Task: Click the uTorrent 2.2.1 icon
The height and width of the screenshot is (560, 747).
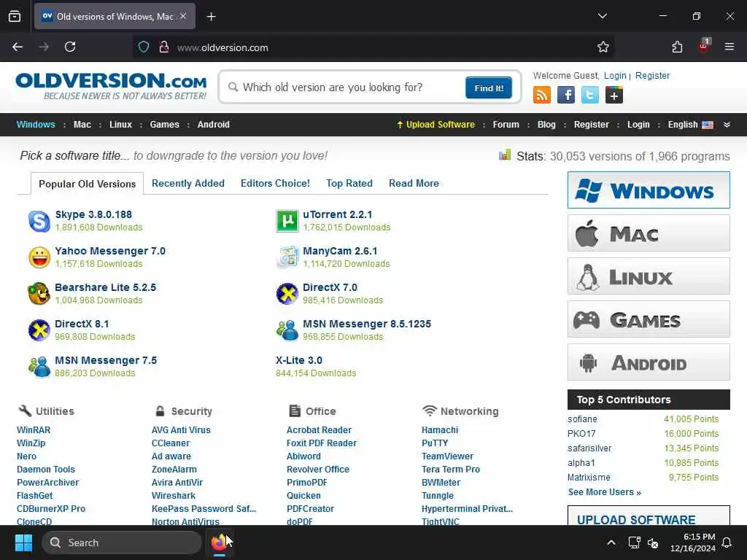Action: [x=287, y=221]
